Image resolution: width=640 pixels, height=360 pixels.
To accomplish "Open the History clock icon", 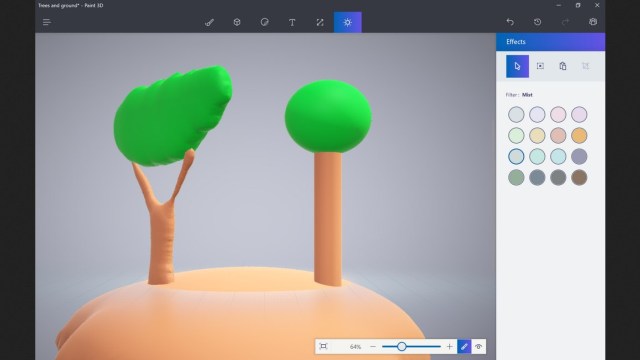I will tap(538, 22).
